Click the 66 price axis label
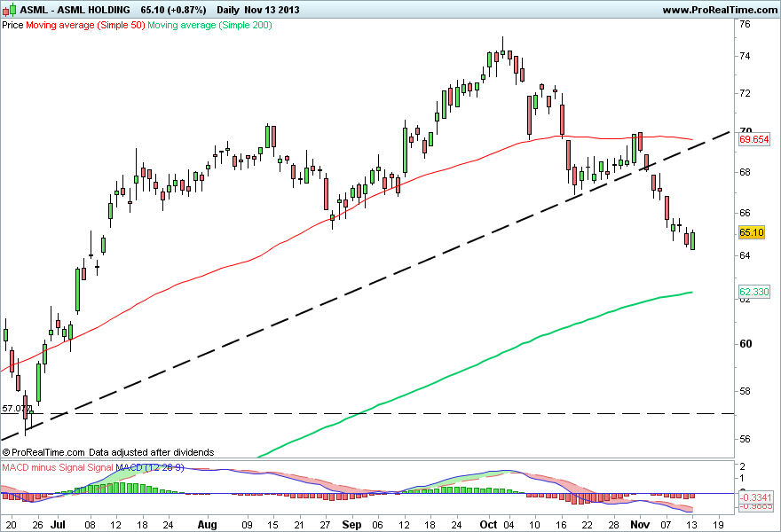The height and width of the screenshot is (532, 781). pyautogui.click(x=745, y=213)
